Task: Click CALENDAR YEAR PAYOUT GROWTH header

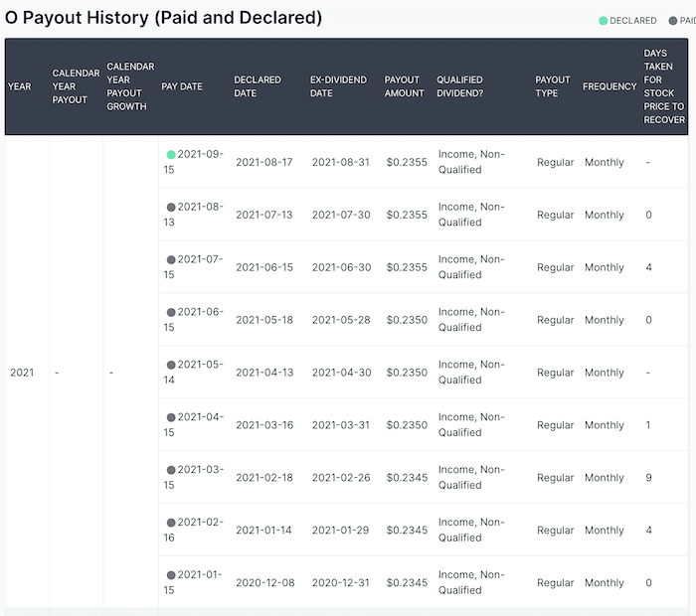Action: tap(130, 86)
